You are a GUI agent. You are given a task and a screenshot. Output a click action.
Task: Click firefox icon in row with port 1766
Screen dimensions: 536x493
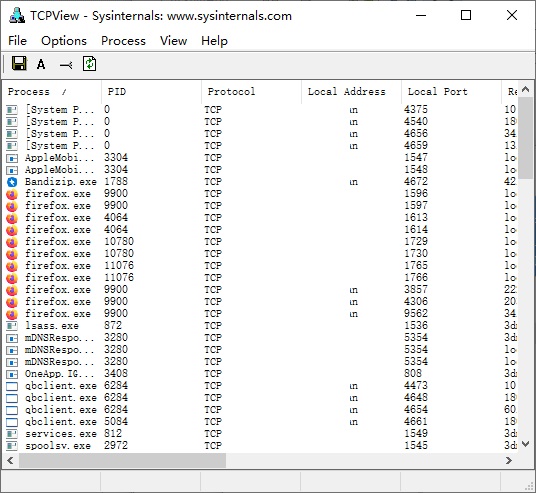point(12,278)
